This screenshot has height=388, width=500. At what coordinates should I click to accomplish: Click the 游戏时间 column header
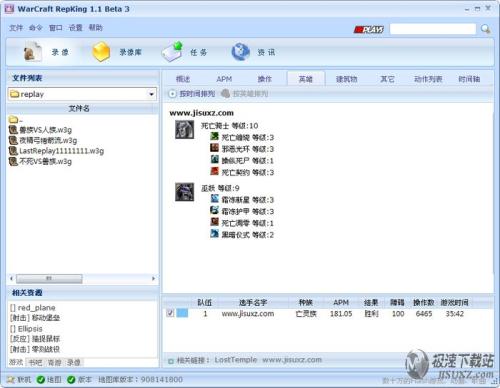pos(455,302)
